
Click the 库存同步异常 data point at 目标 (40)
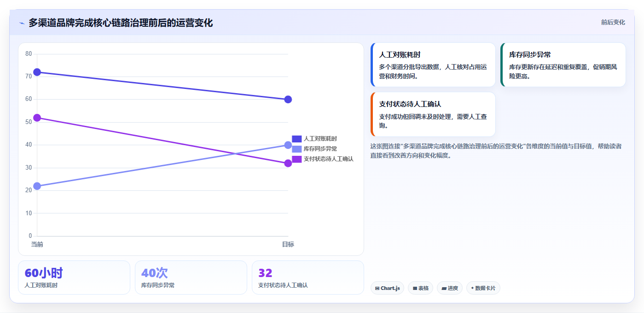pos(288,145)
